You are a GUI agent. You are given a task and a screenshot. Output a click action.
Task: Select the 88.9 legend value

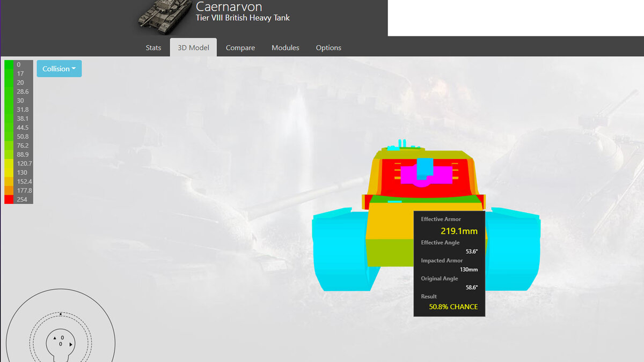pyautogui.click(x=23, y=154)
